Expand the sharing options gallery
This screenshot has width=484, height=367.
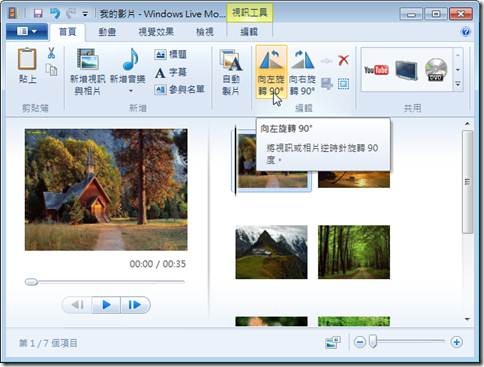458,84
